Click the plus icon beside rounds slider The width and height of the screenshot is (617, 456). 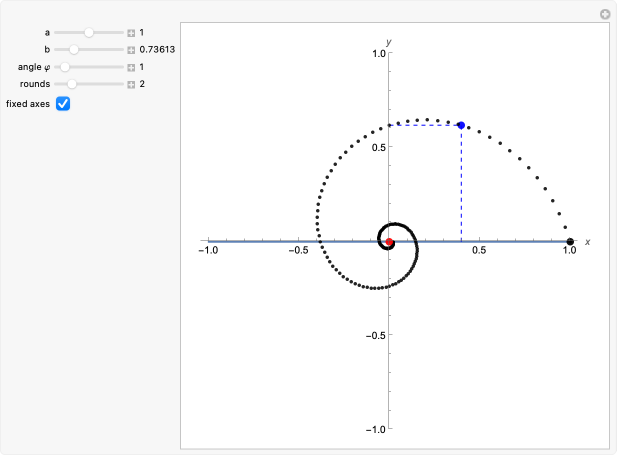(131, 84)
